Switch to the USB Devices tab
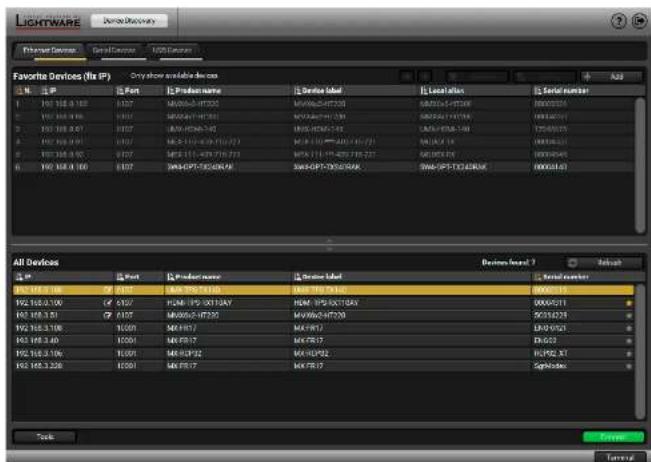 (172, 51)
